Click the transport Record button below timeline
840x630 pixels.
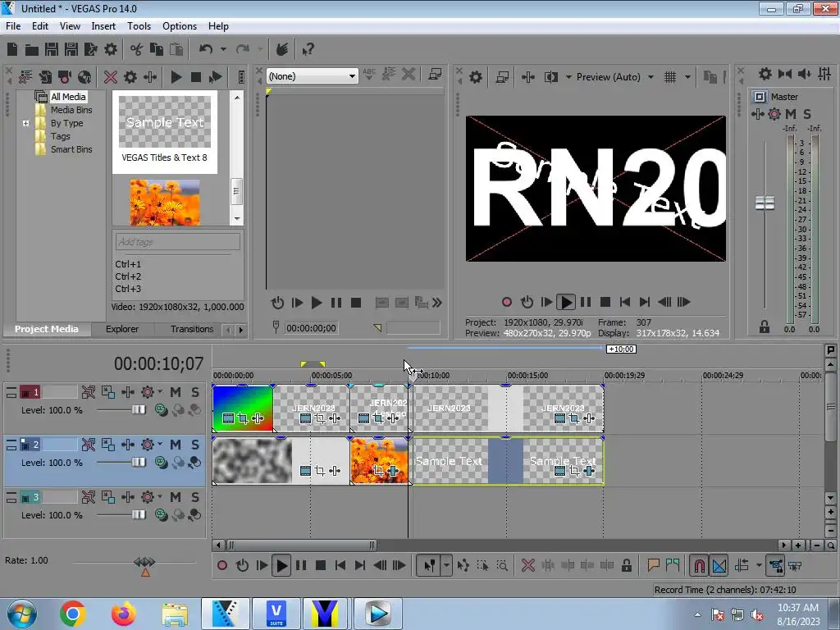point(221,565)
